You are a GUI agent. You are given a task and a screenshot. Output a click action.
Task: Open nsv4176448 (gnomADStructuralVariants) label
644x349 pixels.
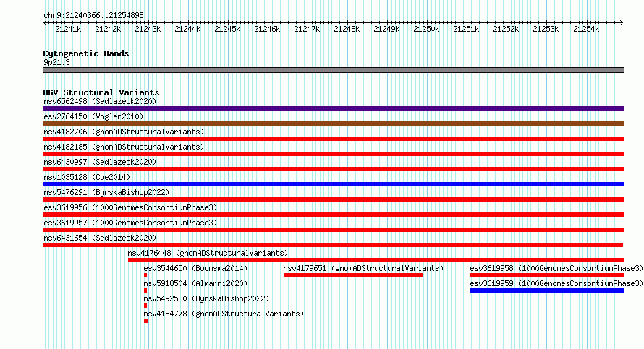click(x=208, y=253)
